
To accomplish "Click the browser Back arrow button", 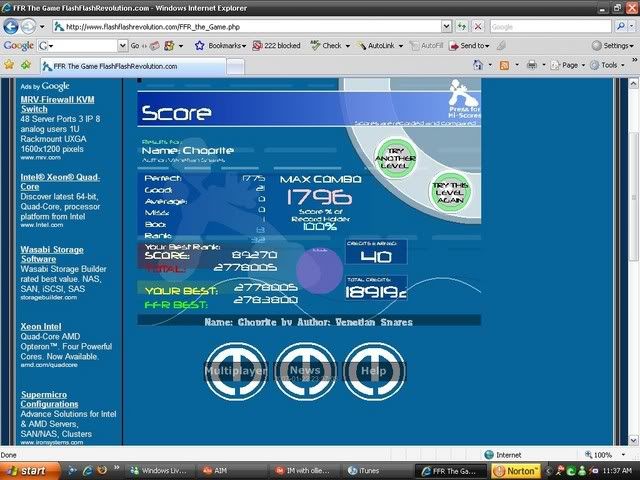I will [13, 26].
